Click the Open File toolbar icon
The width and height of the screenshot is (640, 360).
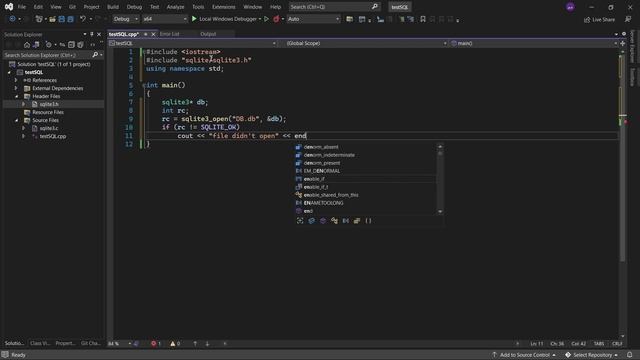[x=52, y=19]
